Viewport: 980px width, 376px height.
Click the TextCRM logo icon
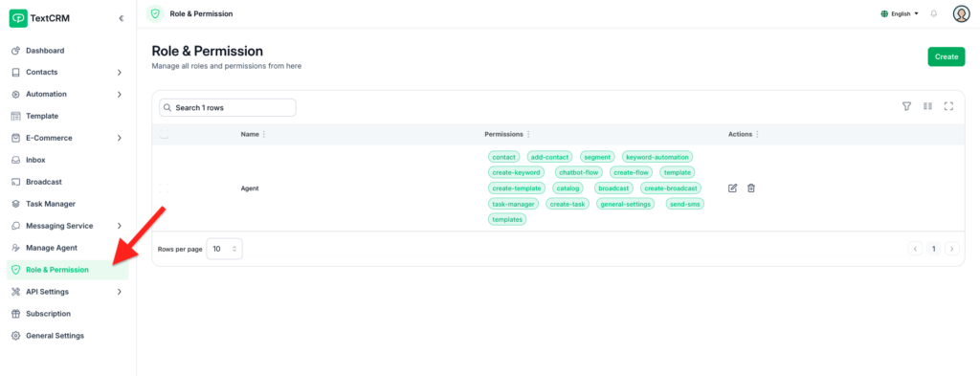point(18,18)
